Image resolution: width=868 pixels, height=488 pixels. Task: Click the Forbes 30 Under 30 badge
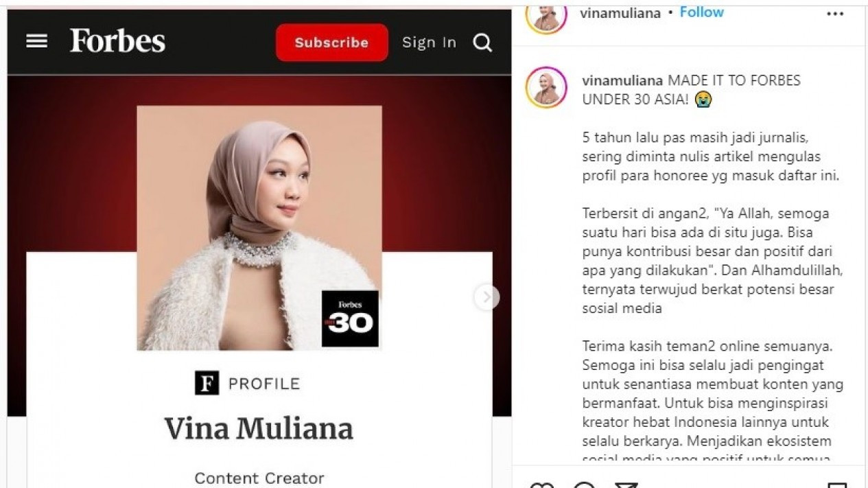[350, 318]
